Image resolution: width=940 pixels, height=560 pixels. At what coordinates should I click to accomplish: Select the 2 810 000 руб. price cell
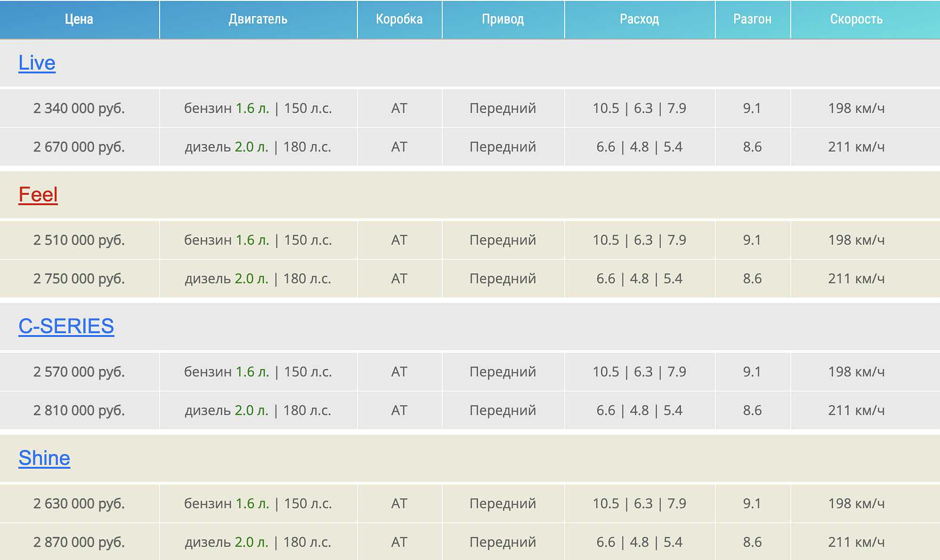click(x=79, y=411)
